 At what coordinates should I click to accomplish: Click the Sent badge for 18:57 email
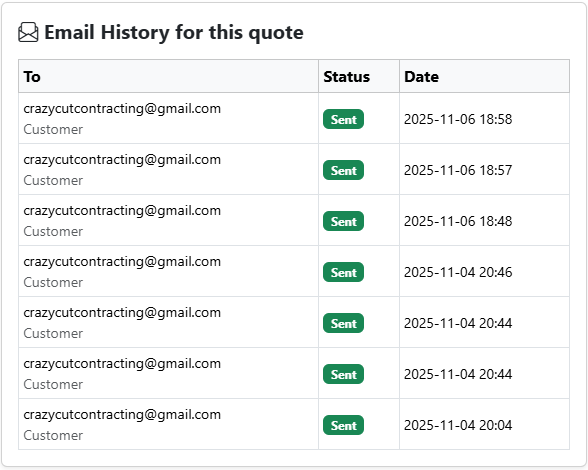click(x=344, y=170)
